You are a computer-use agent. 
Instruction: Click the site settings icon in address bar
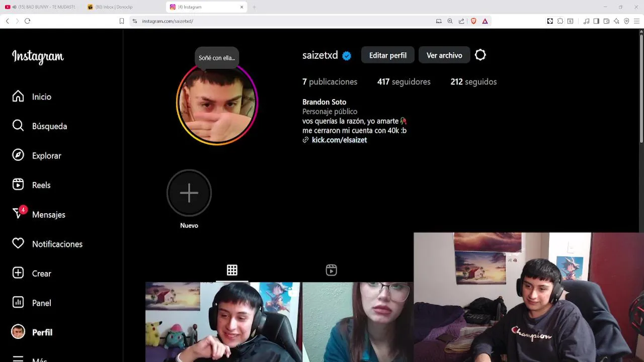135,21
